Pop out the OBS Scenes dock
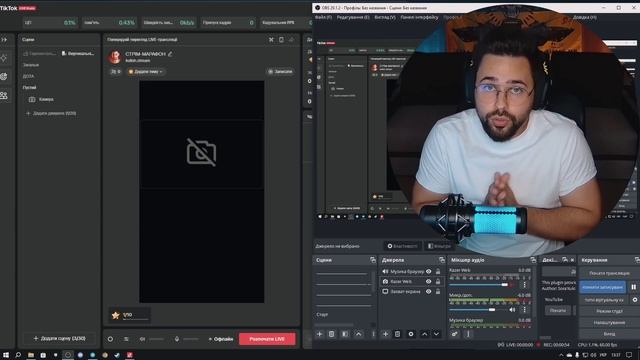The image size is (640, 360). [373, 260]
